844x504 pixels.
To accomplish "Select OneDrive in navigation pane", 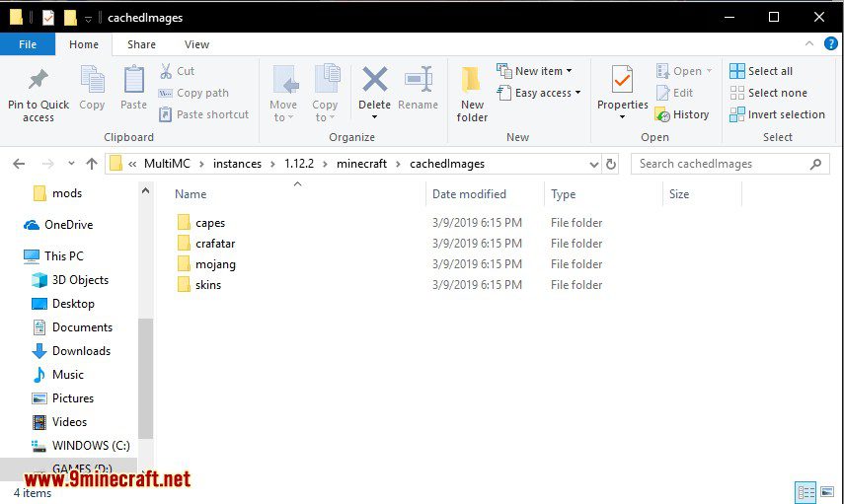I will coord(58,225).
